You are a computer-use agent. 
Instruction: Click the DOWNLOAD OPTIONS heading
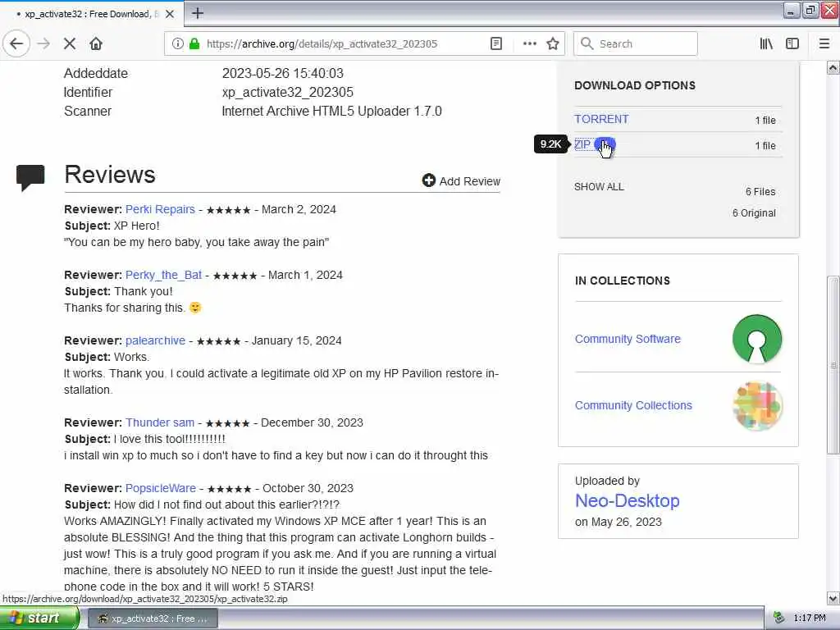(635, 85)
